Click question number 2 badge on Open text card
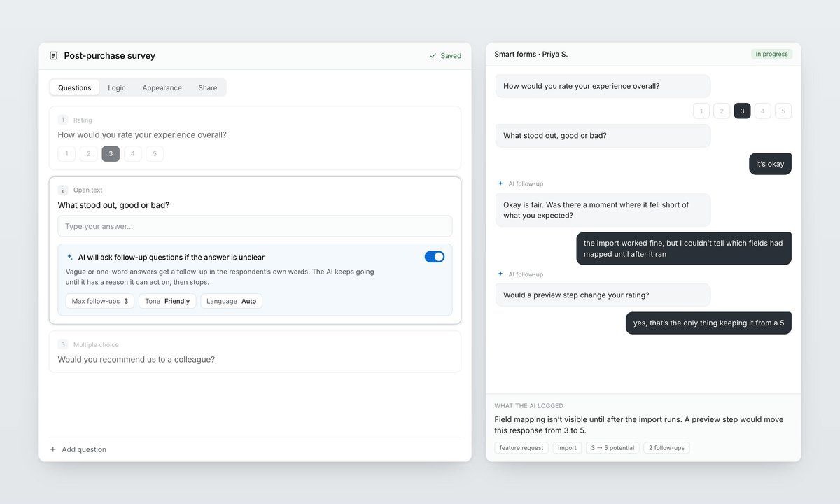 (x=63, y=190)
